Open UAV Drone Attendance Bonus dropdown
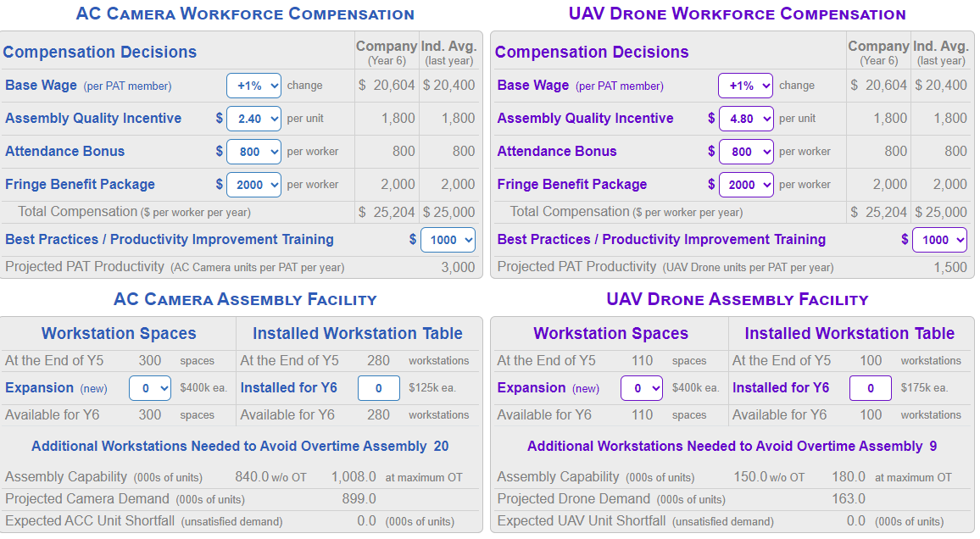980x539 pixels. (x=746, y=152)
